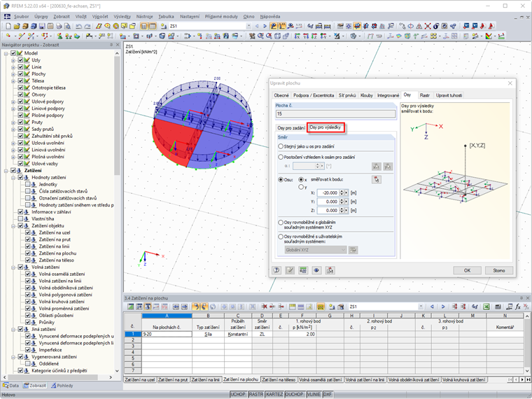Click the red X delete icon in the top toolbar
532x399 pixels.
428,26
